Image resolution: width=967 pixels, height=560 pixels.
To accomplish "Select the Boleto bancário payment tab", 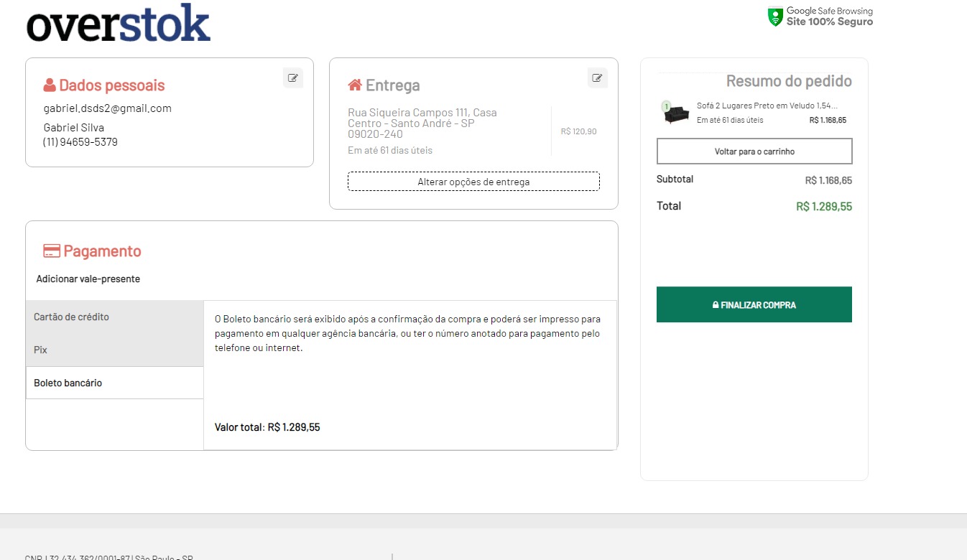I will tap(115, 383).
